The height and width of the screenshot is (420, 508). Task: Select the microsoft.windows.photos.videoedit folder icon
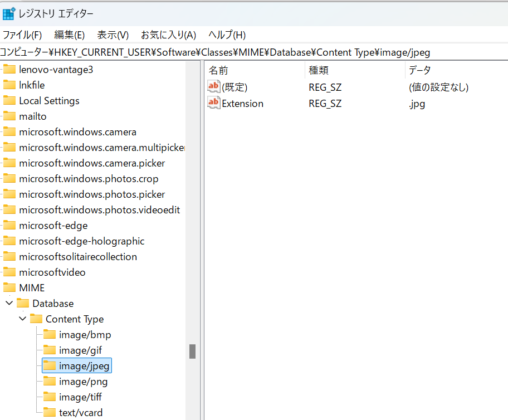pyautogui.click(x=9, y=209)
